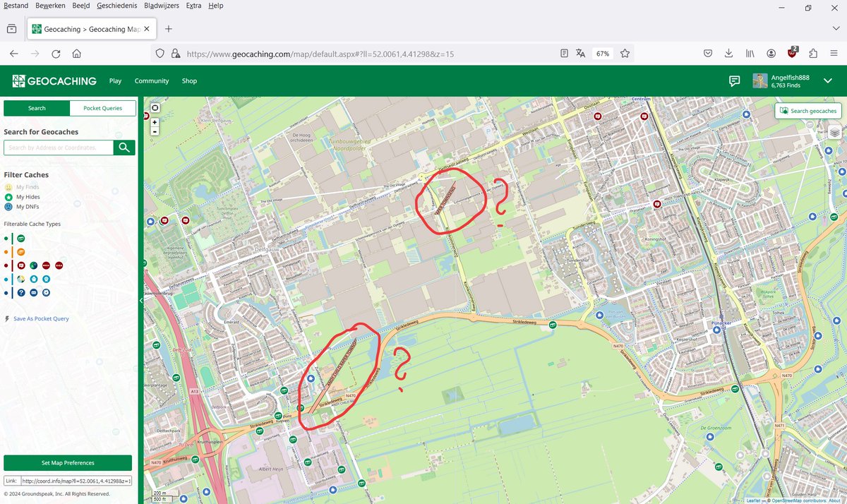Image resolution: width=847 pixels, height=504 pixels.
Task: Toggle the CITO cache type filter icon
Action: pos(34,265)
